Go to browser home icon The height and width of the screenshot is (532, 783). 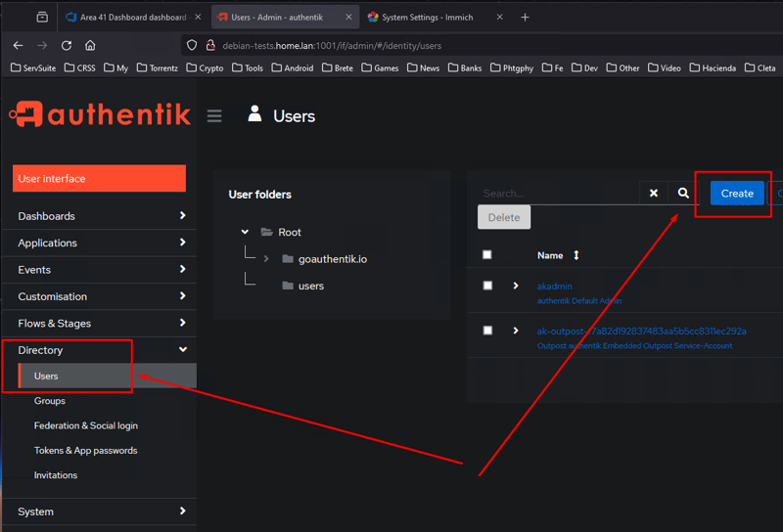(90, 45)
